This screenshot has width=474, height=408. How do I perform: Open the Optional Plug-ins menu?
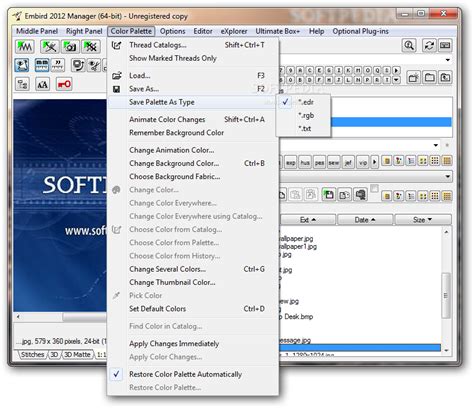[x=361, y=31]
